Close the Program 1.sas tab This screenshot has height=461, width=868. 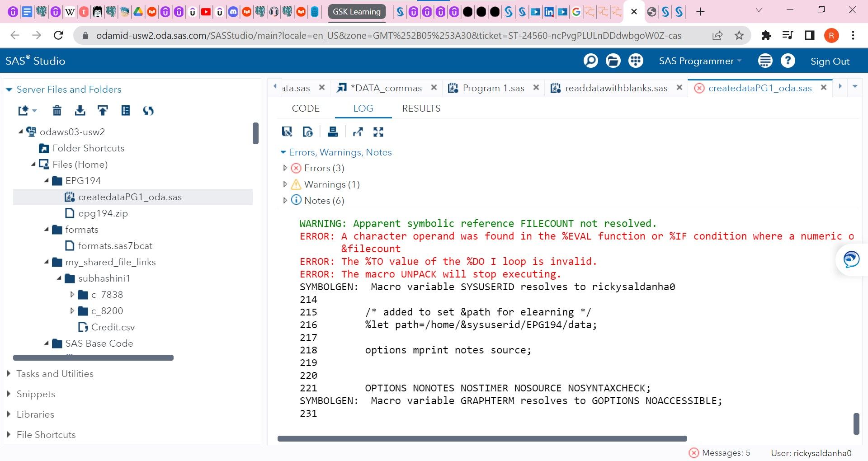536,88
